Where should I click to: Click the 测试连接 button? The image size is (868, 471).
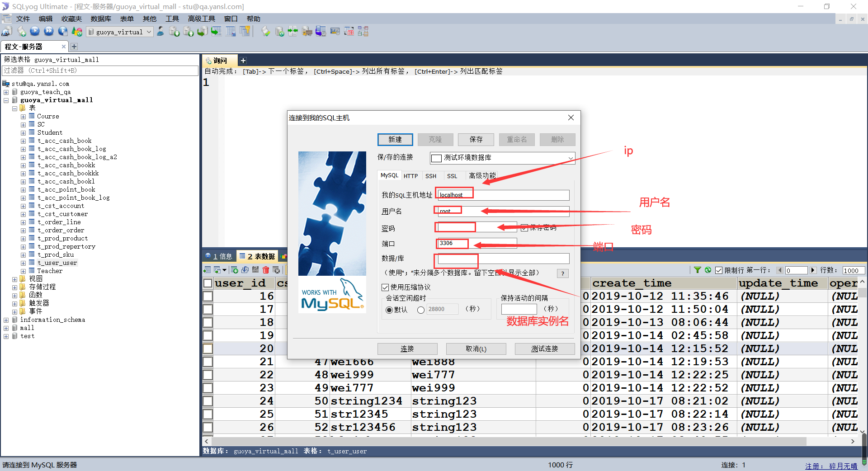coord(545,349)
